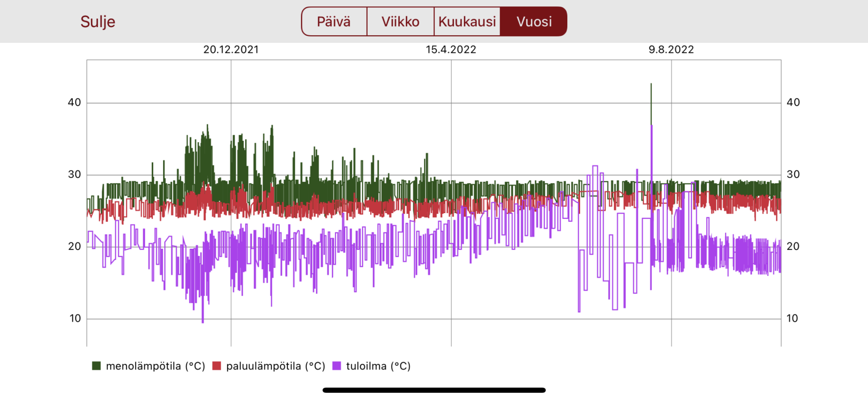Toggle the menolämpötila (°C) series label
Viewport: 868px width, 401px height.
click(x=156, y=366)
